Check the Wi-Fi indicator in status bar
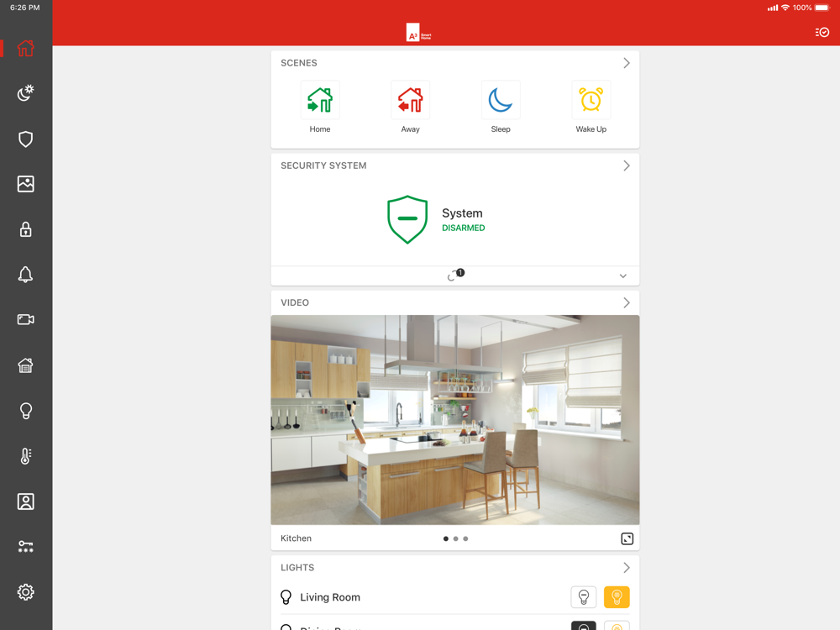Screen dimensions: 840x630 click(x=785, y=8)
